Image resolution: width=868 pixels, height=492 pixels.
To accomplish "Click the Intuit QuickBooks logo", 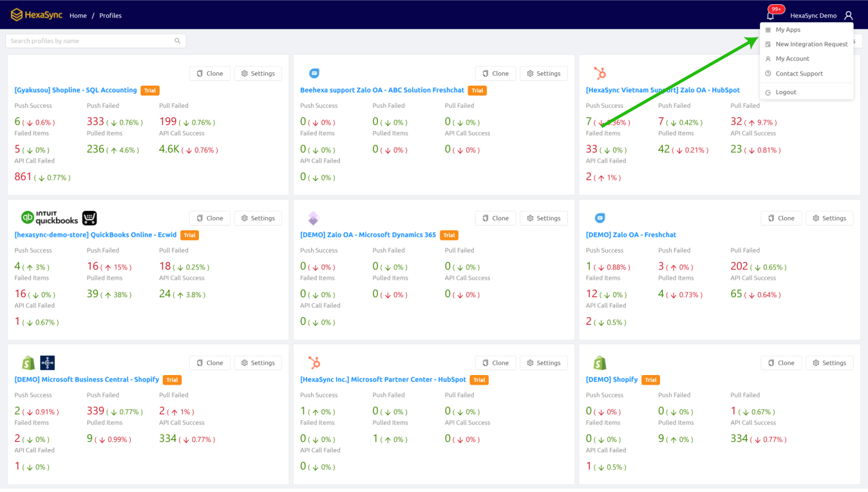I will coord(50,218).
